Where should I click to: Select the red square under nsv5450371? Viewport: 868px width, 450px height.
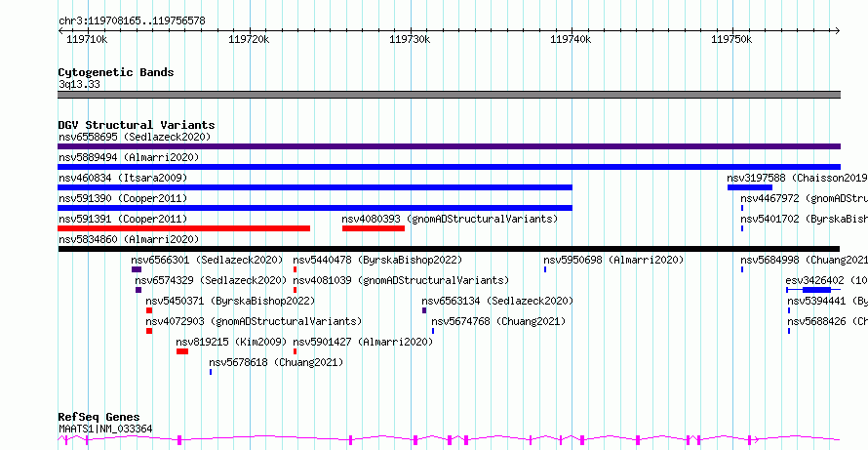(x=149, y=310)
